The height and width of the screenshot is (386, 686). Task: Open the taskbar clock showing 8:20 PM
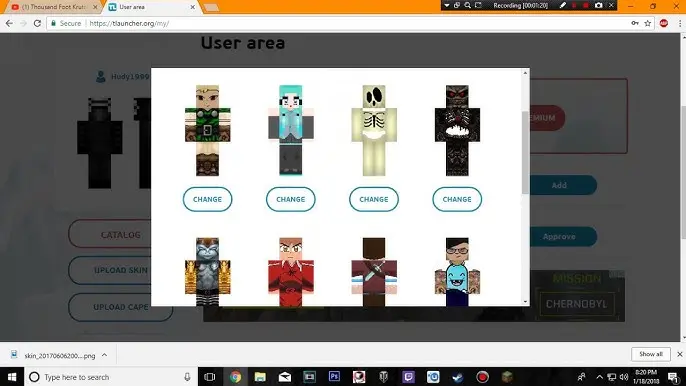(646, 377)
